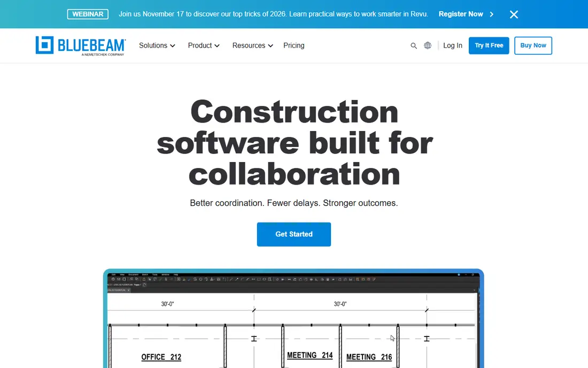
Task: Click the globe language selector icon
Action: [428, 45]
